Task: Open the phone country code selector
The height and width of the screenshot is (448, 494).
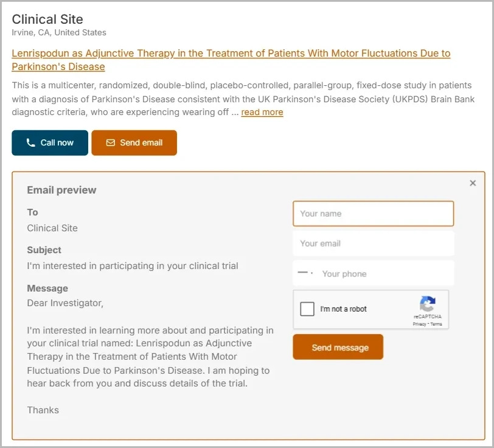Action: (x=304, y=274)
